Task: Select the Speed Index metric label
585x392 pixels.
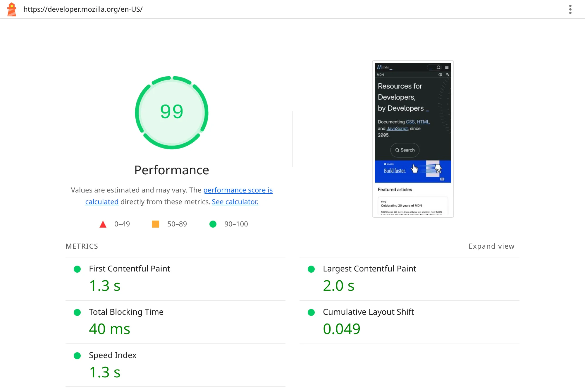Action: (113, 355)
